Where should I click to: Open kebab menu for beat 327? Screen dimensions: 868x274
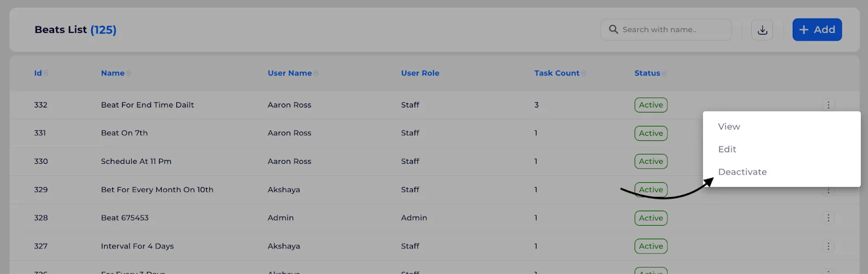pyautogui.click(x=828, y=246)
